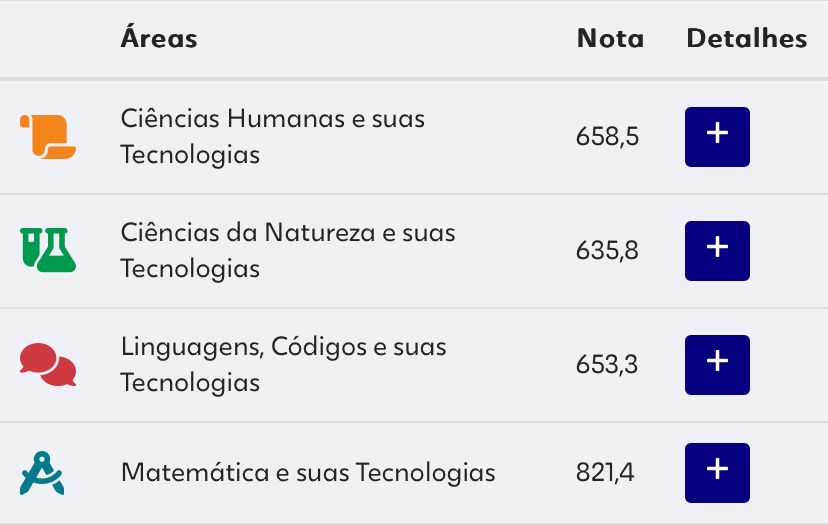Select the Matemática e suas Tecnologias label
Screen dimensions: 828x525
pyautogui.click(x=308, y=472)
